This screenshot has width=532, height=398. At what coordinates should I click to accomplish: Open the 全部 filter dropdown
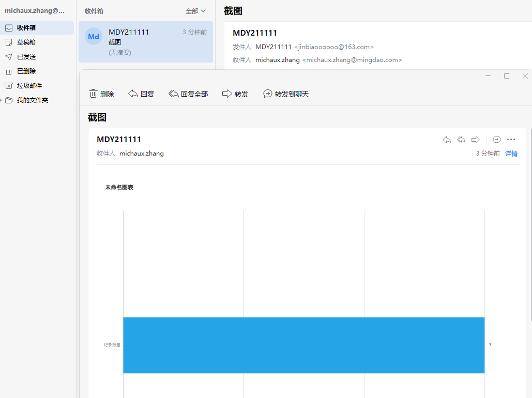(195, 11)
